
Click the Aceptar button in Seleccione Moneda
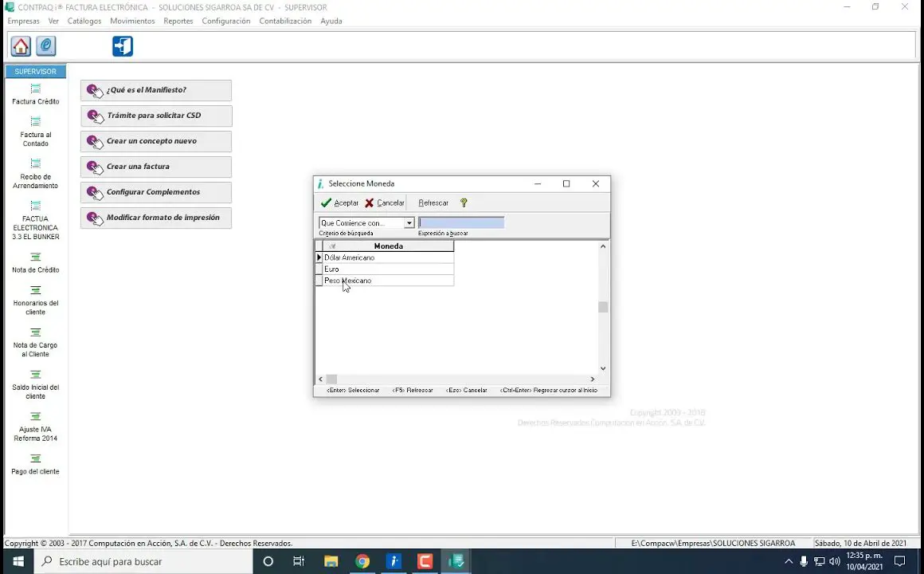[339, 203]
